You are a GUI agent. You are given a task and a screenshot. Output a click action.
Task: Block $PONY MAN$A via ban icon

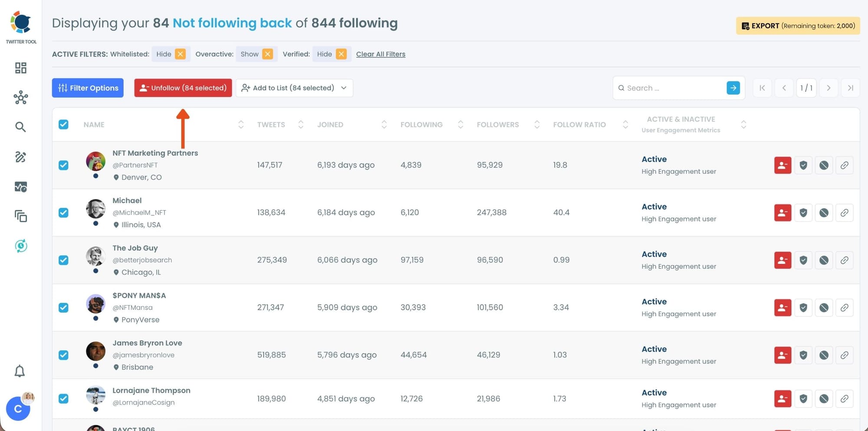pyautogui.click(x=824, y=308)
